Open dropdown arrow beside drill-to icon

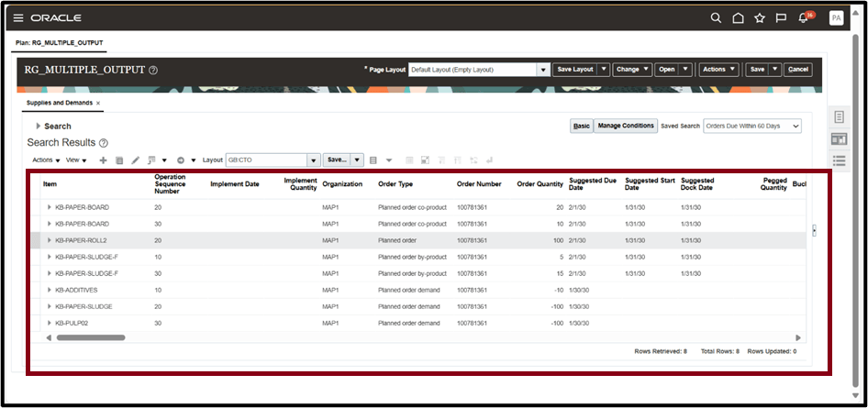194,160
